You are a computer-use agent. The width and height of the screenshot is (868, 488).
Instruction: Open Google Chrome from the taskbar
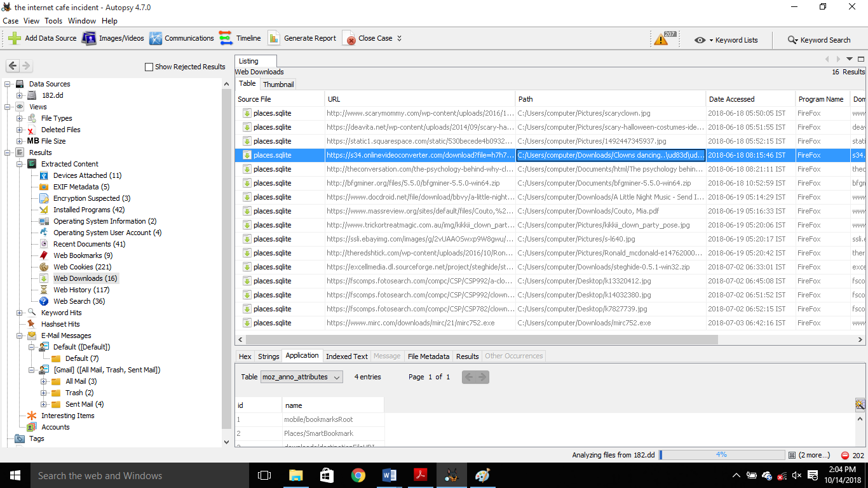358,475
